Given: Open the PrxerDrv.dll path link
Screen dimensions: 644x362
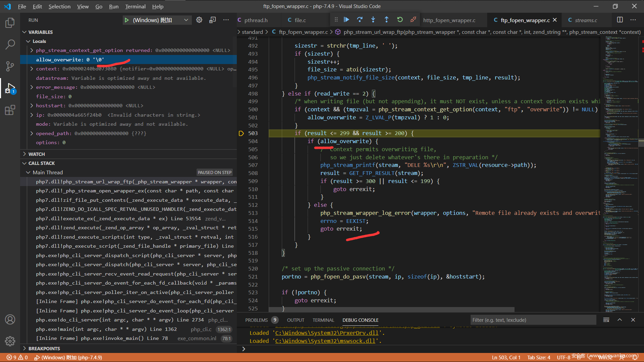Looking at the screenshot, I should pos(327,333).
